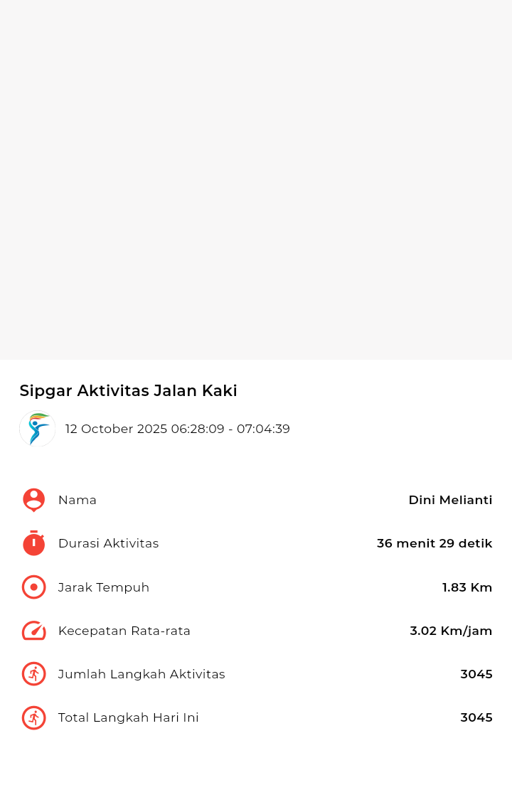Click the Jarak Tempuh label
Viewport: 512px width, 812px height.
104,587
